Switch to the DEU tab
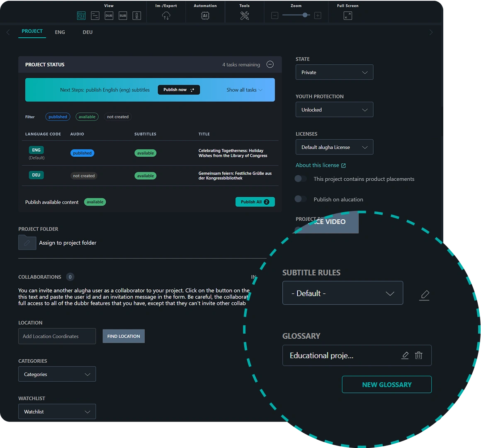The height and width of the screenshot is (448, 481). tap(87, 32)
